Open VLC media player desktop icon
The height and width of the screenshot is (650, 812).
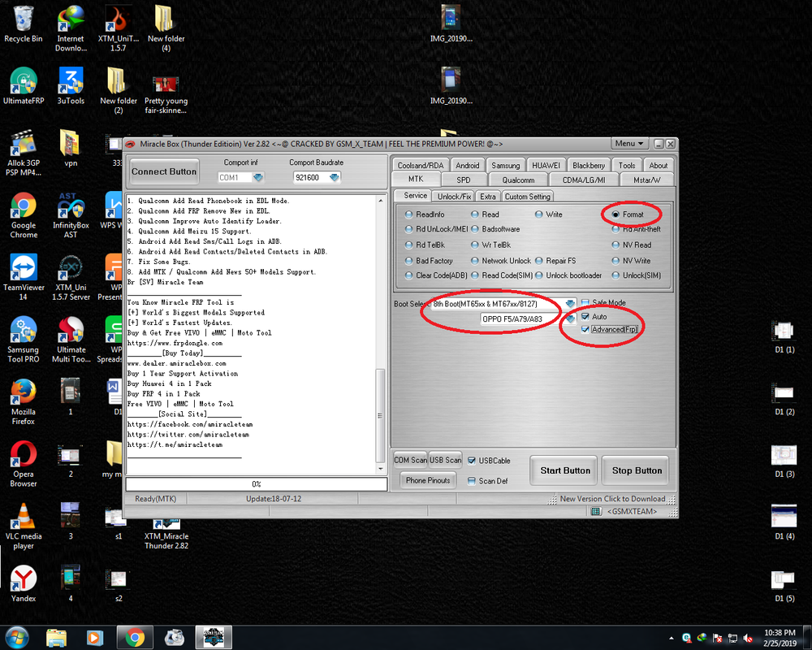[24, 526]
